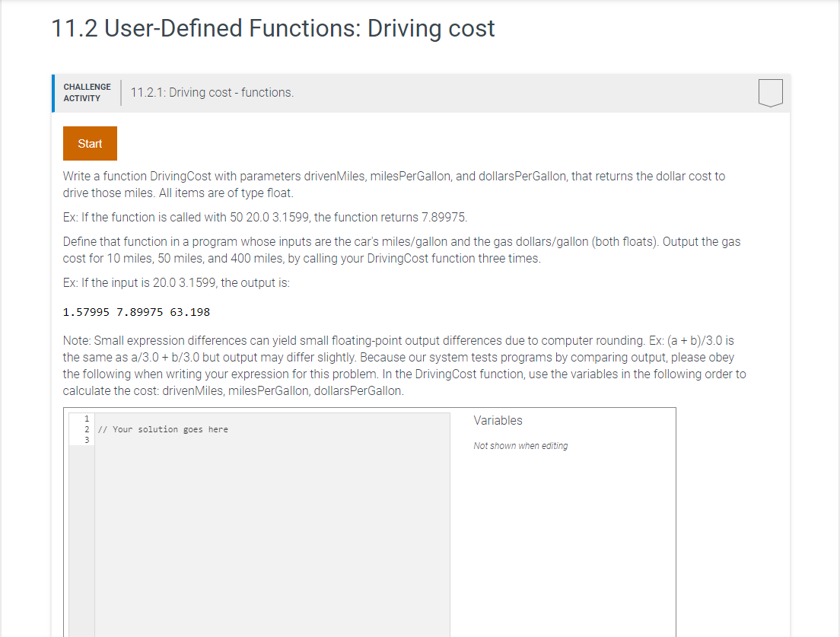
Task: Click line number 2 in the code editor
Action: coord(86,428)
